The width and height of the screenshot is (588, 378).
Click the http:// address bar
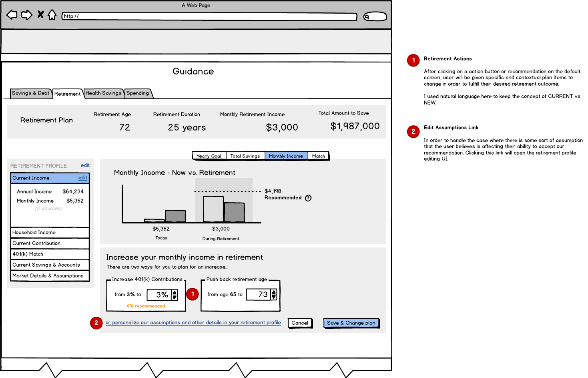click(209, 16)
